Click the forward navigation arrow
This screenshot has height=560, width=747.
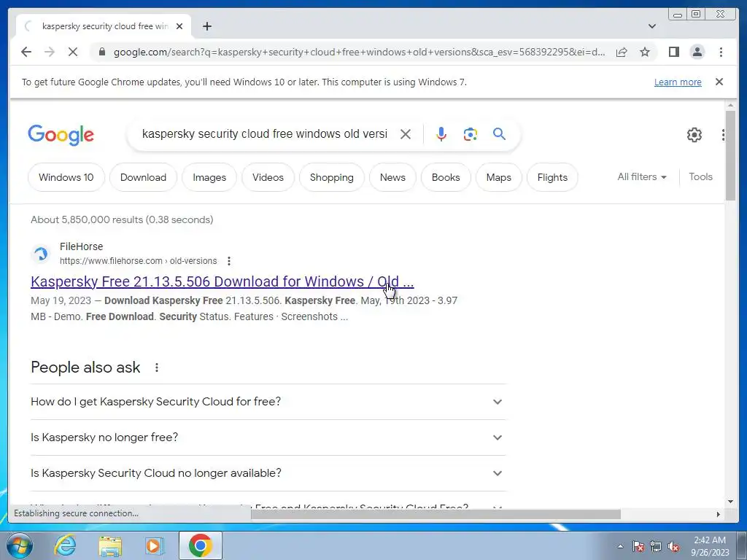(x=50, y=52)
